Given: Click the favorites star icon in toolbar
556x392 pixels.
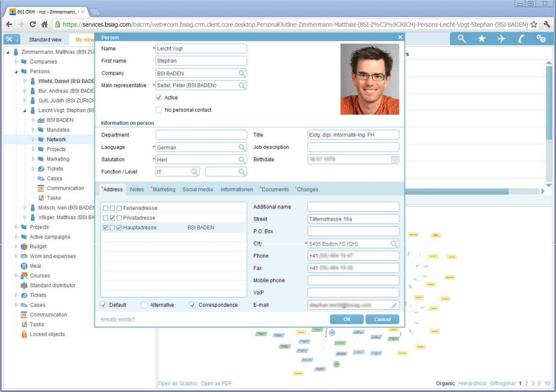Looking at the screenshot, I should [481, 39].
